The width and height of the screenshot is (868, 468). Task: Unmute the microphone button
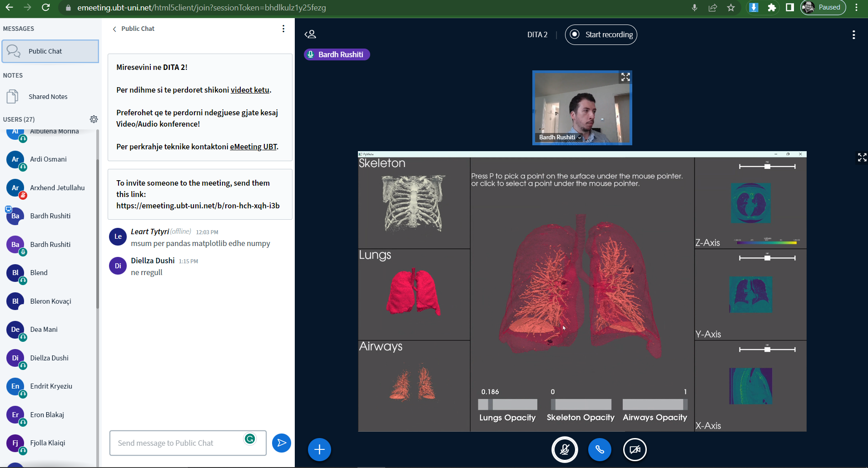coord(565,449)
